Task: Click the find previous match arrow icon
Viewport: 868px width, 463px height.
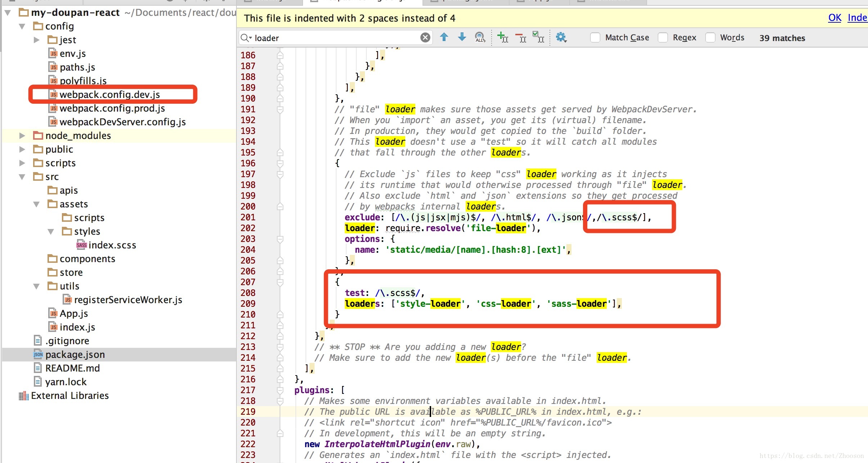Action: pyautogui.click(x=445, y=37)
